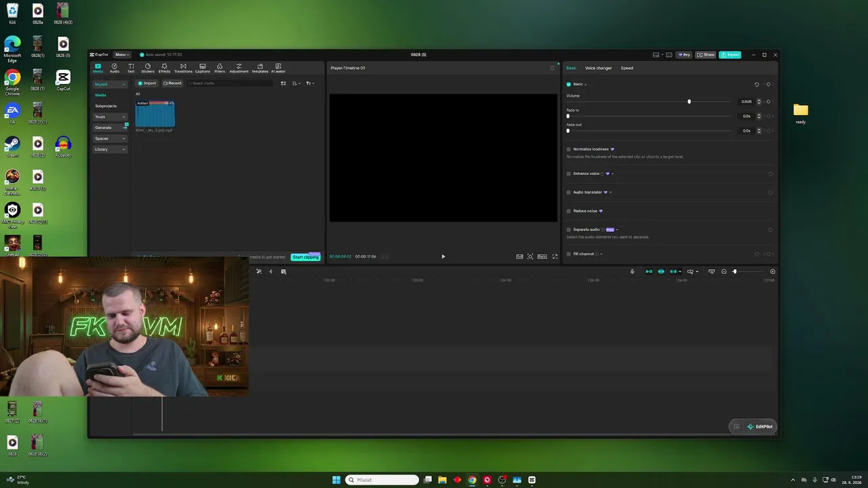Click the timeline record voiceover microphone
Screen dimensions: 868x488
(x=632, y=272)
